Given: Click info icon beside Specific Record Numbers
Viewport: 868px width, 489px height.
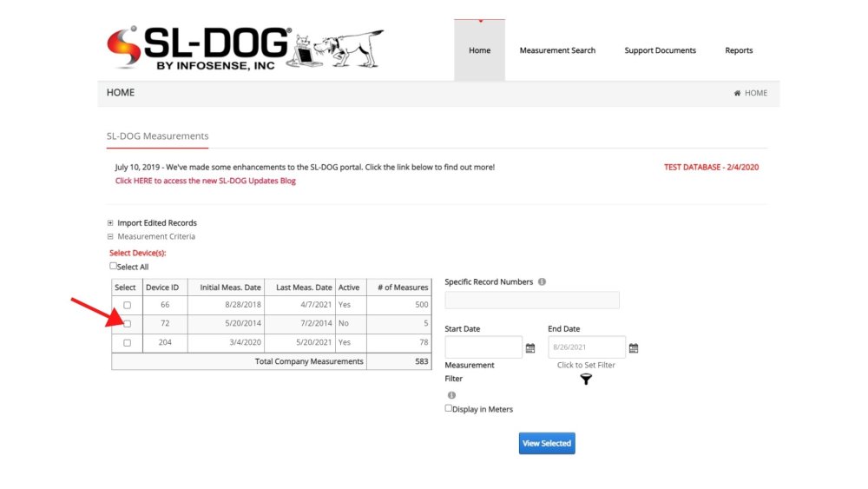Looking at the screenshot, I should pyautogui.click(x=542, y=282).
